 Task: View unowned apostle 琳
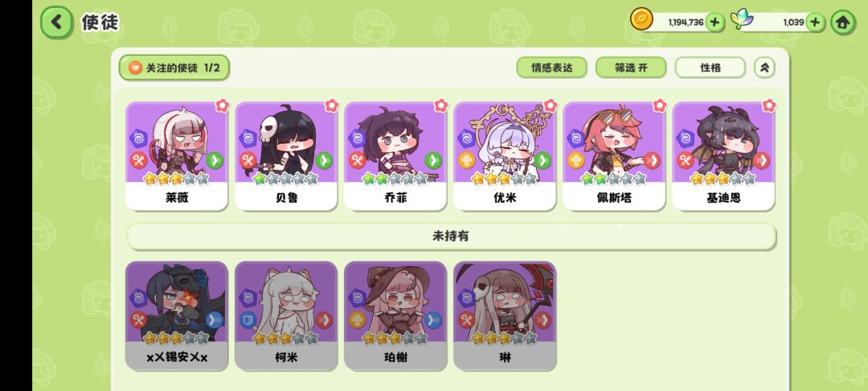(x=505, y=315)
